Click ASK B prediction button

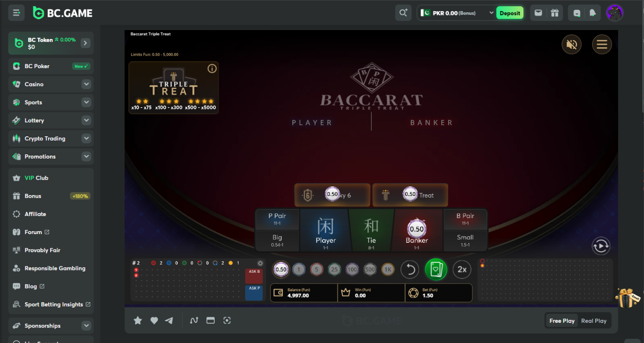point(254,276)
